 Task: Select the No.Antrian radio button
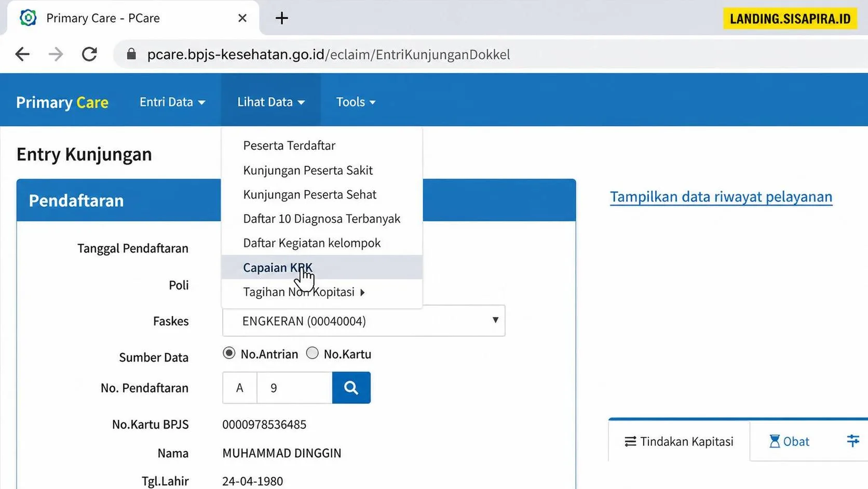tap(229, 353)
